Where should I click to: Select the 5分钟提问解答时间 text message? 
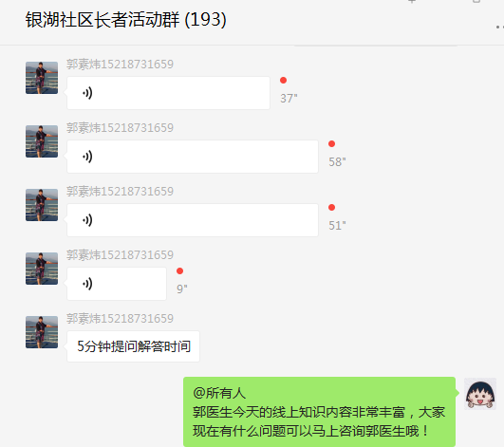[x=134, y=346]
